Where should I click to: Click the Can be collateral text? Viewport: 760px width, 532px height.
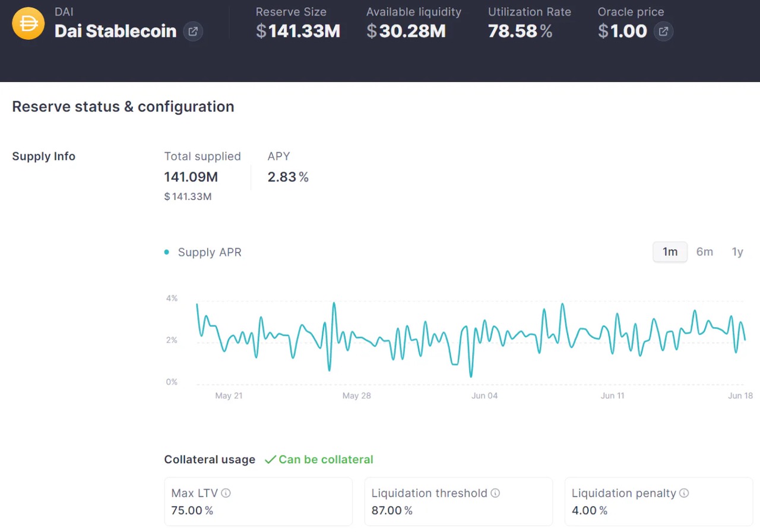[326, 460]
